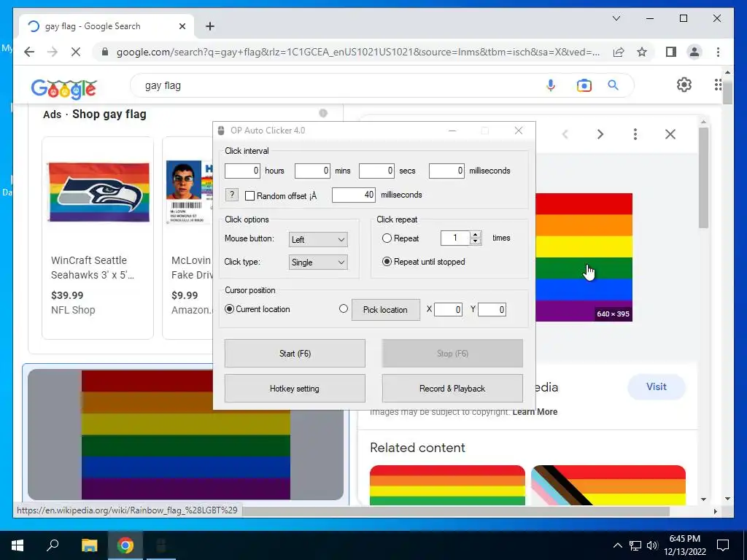Open volume control in system tray
The width and height of the screenshot is (747, 560).
point(652,545)
